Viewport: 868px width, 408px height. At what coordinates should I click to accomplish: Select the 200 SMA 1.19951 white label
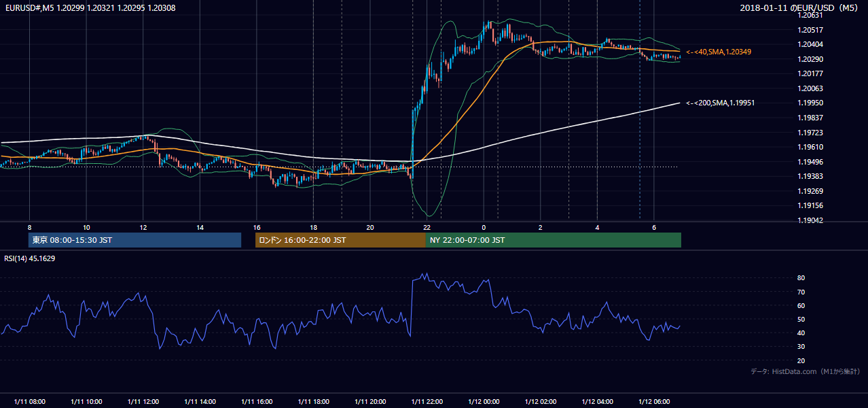720,103
